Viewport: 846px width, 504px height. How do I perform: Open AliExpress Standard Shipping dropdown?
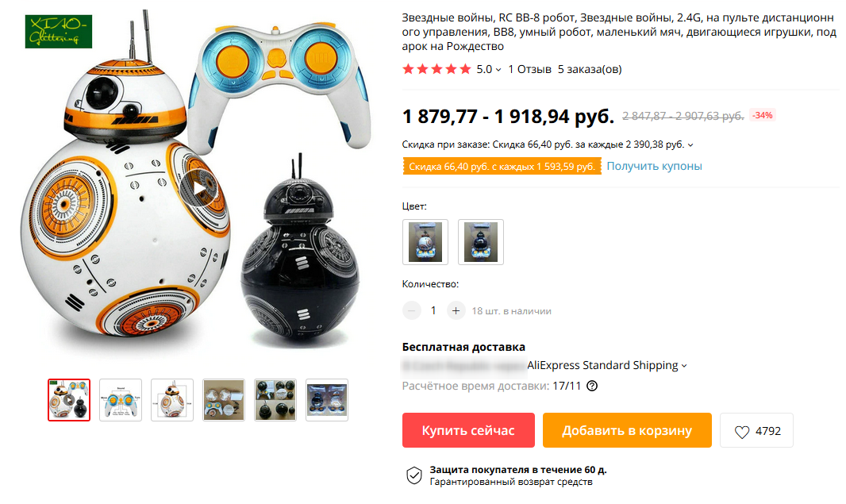pyautogui.click(x=607, y=365)
